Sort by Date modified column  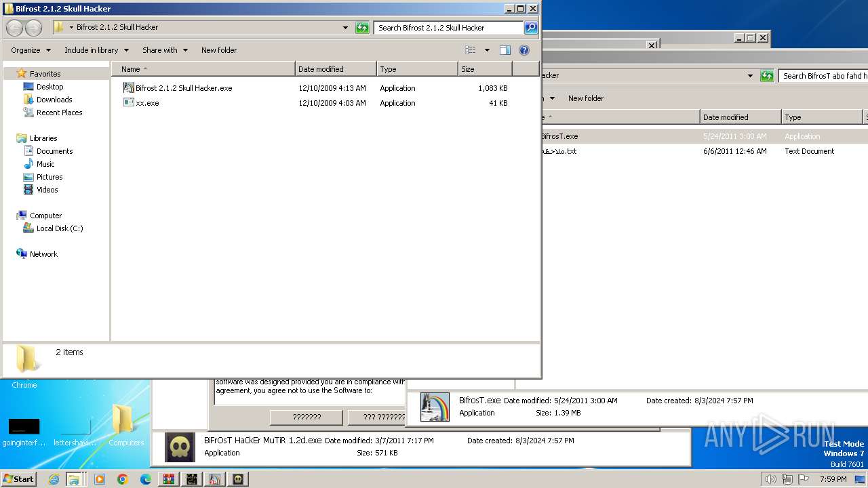(x=336, y=69)
